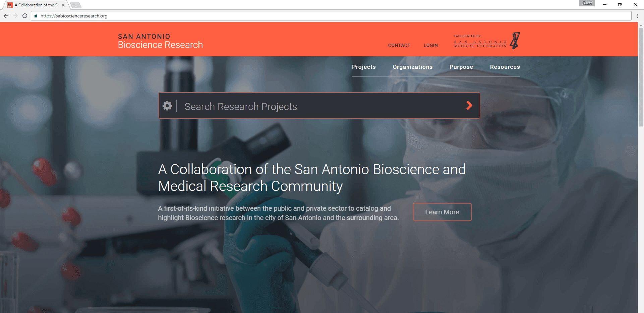Submit search using the orange arrow icon
This screenshot has width=644, height=313.
469,105
